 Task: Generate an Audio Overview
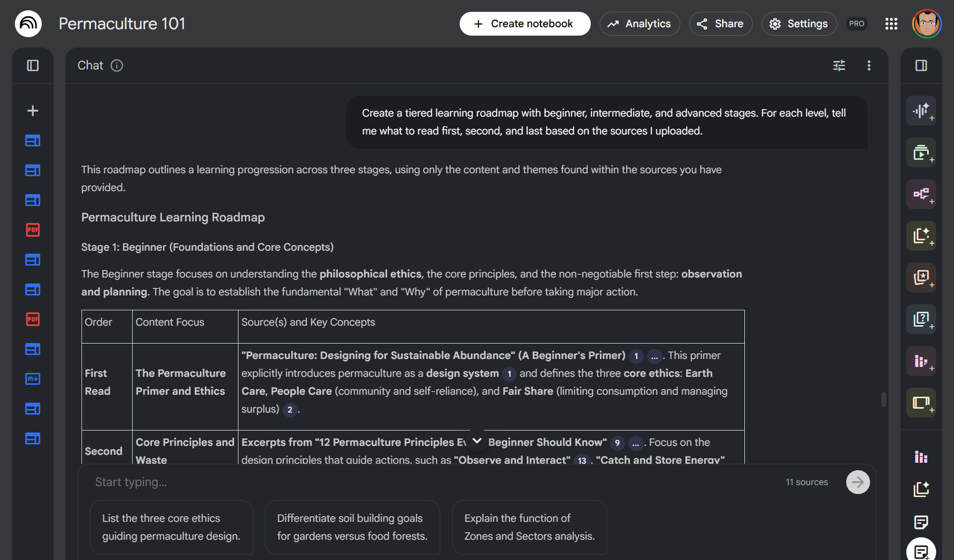point(922,110)
